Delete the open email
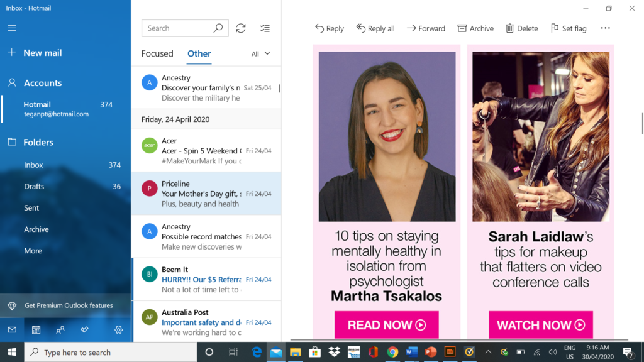Image resolution: width=644 pixels, height=362 pixels. 522,28
